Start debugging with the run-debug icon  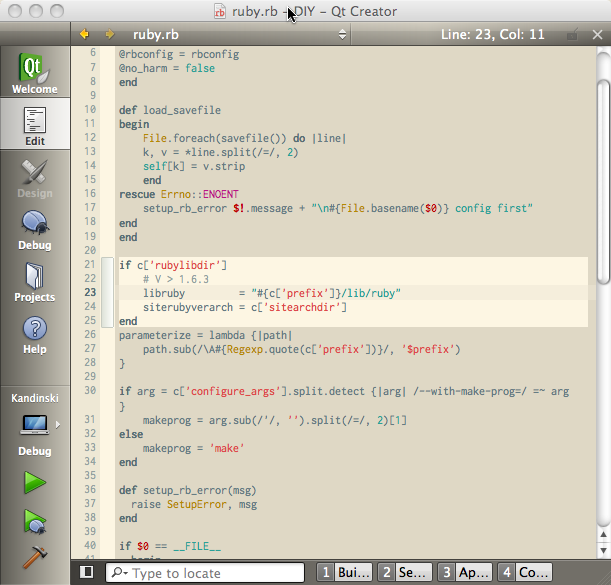35,520
